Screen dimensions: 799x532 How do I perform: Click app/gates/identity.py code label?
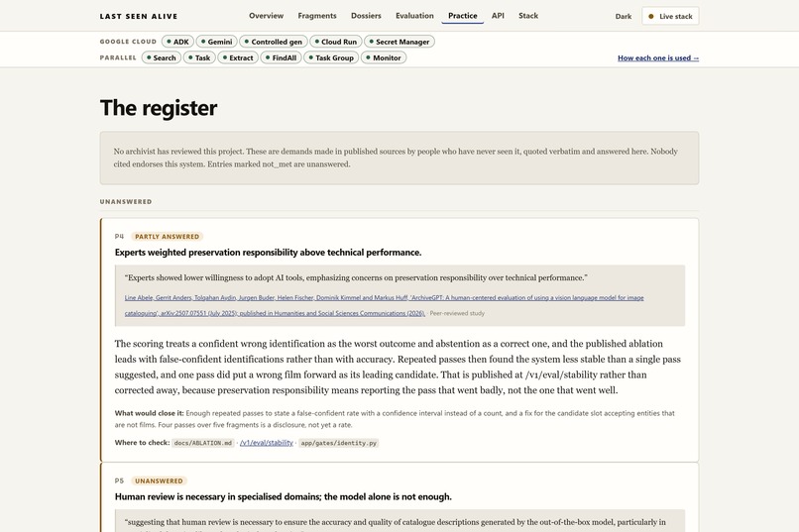[338, 443]
